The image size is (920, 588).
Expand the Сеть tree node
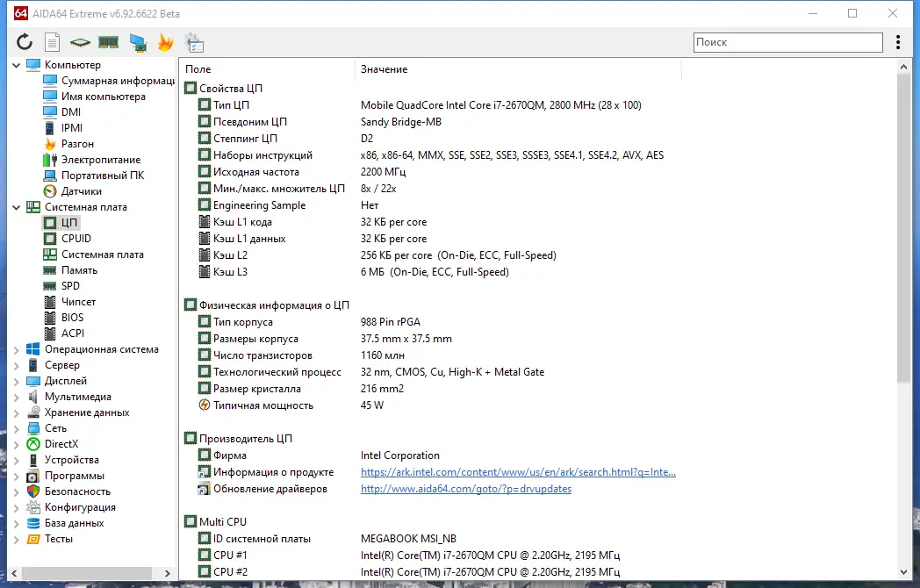point(17,429)
